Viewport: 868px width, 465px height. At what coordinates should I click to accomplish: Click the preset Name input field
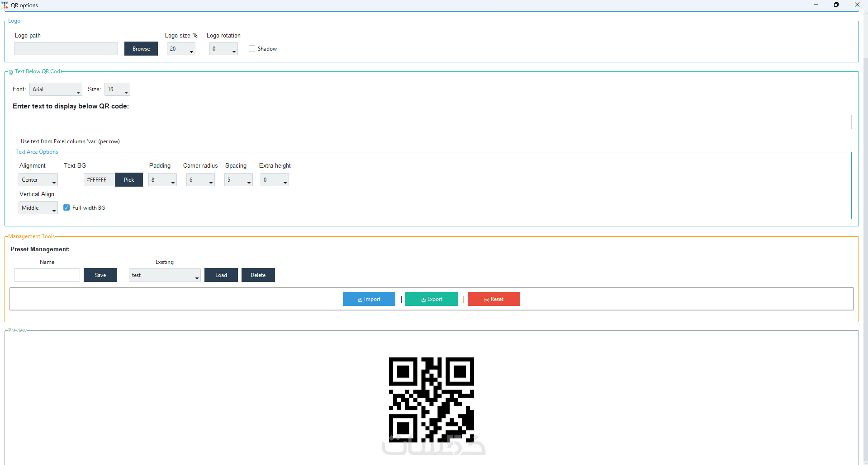[47, 275]
